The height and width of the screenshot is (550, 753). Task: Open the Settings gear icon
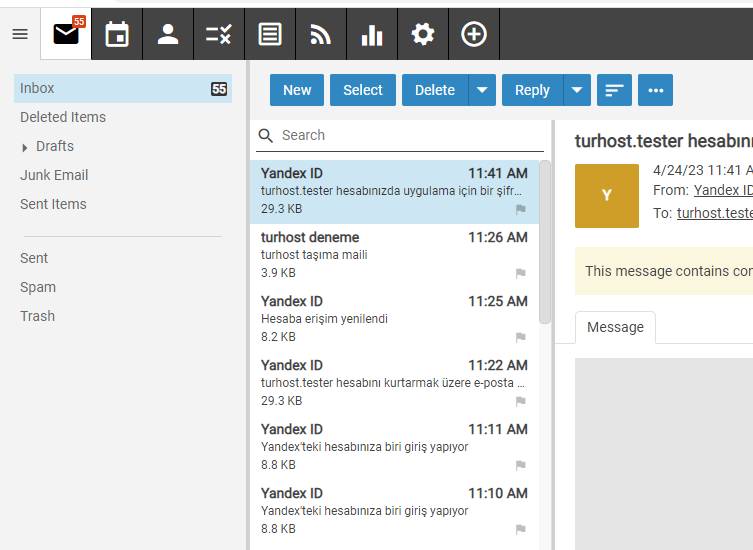click(423, 35)
